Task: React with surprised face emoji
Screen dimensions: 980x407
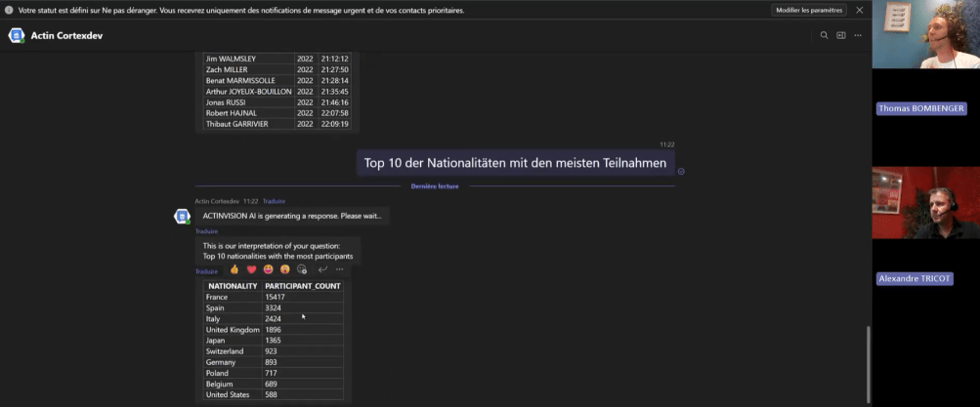Action: 284,269
